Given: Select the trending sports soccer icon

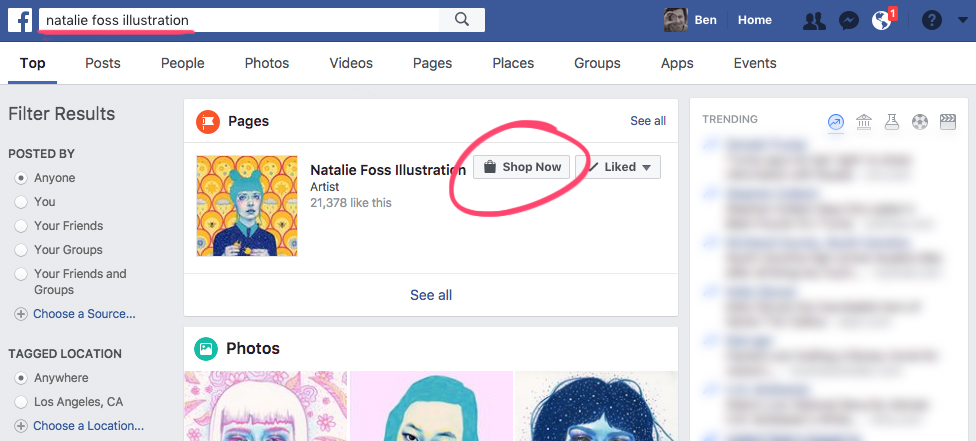Looking at the screenshot, I should [x=919, y=121].
